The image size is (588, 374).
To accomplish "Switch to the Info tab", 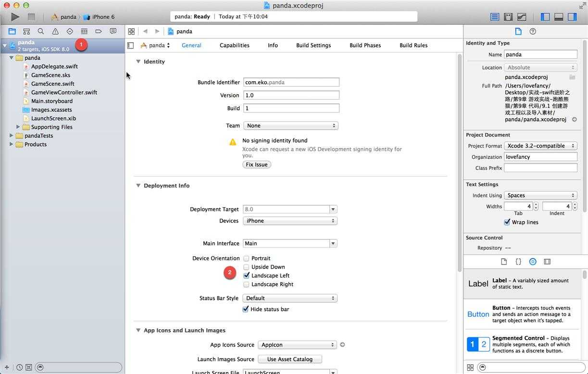I will pos(273,45).
